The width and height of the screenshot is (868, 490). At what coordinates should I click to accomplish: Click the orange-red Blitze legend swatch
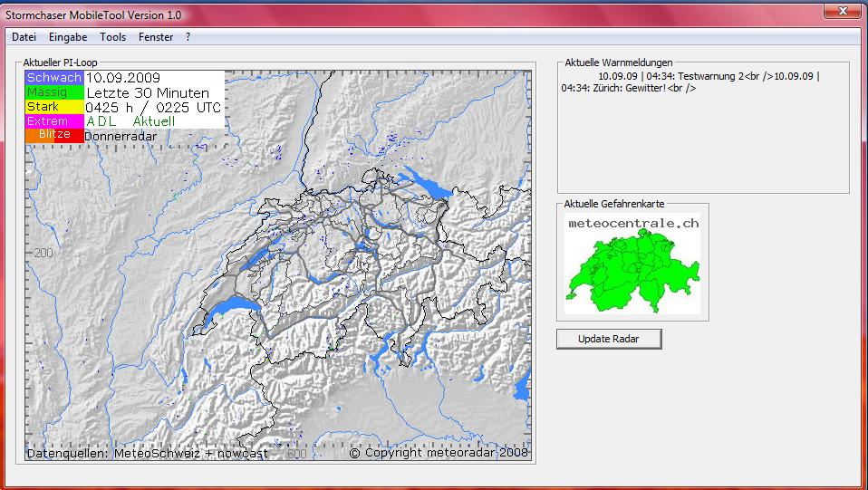coord(54,135)
